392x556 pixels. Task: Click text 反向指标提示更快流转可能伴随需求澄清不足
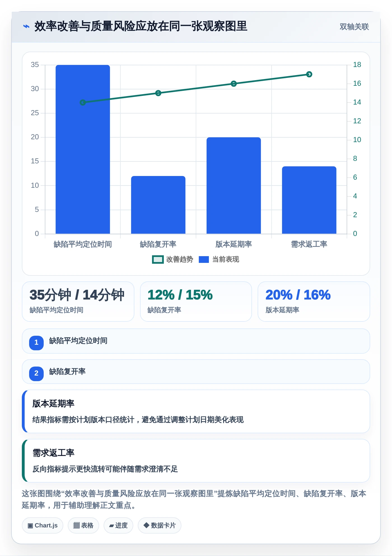pyautogui.click(x=105, y=469)
